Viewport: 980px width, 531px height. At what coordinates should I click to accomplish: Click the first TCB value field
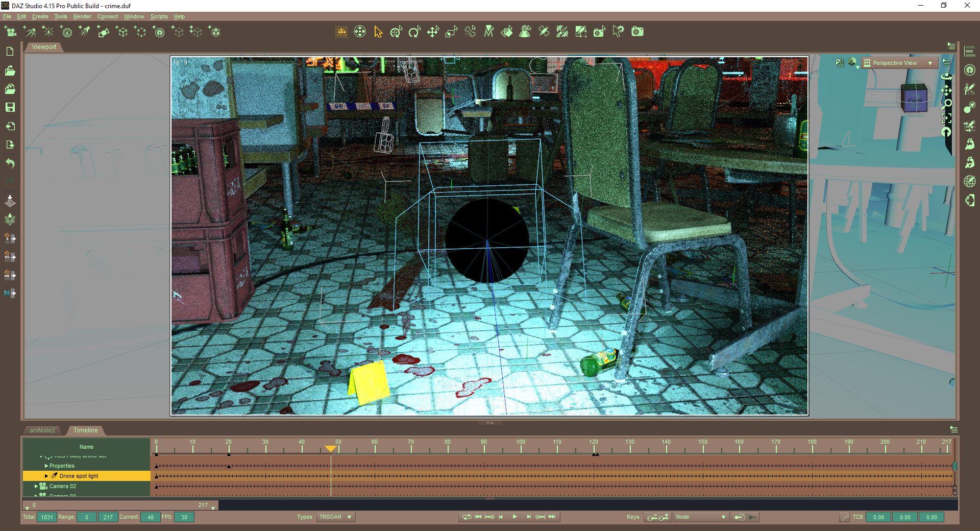878,517
